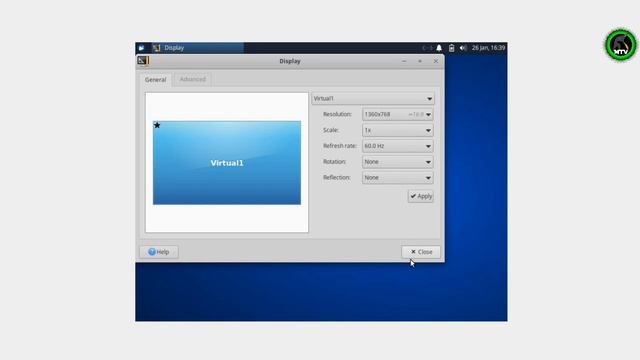The height and width of the screenshot is (360, 640).
Task: Click the 'Scale:' label
Action: coord(331,130)
